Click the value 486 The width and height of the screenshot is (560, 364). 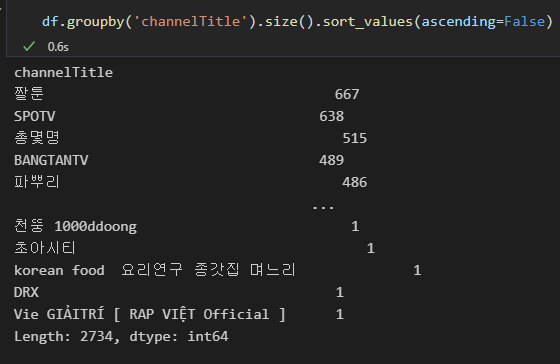tap(355, 183)
